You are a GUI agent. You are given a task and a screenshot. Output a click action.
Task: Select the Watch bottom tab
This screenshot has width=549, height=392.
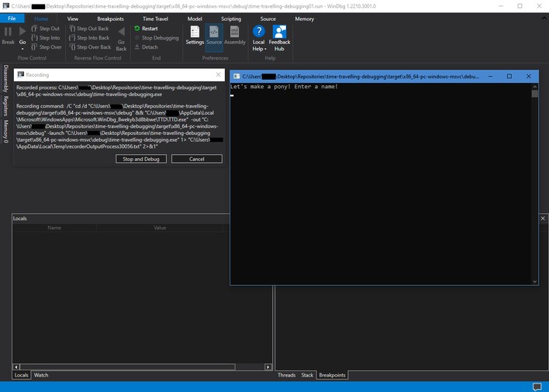coord(41,375)
